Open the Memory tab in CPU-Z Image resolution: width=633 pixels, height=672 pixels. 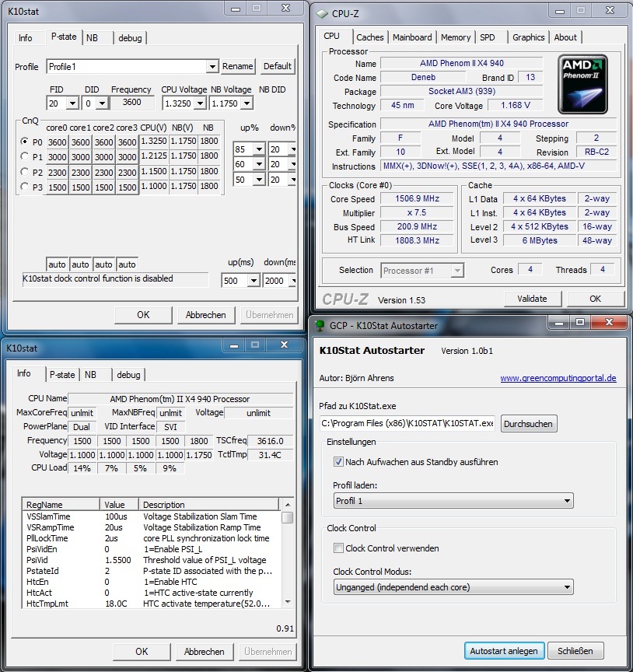point(456,37)
